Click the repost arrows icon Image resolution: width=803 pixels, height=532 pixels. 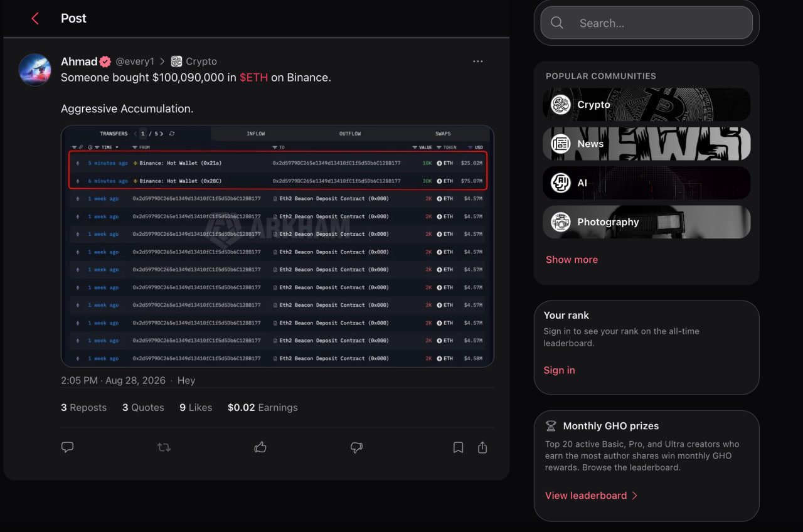point(164,447)
